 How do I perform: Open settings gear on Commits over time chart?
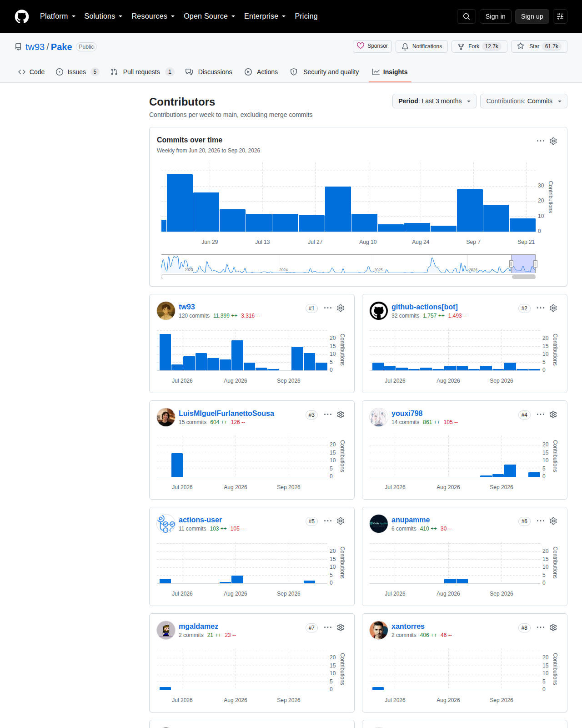tap(553, 141)
